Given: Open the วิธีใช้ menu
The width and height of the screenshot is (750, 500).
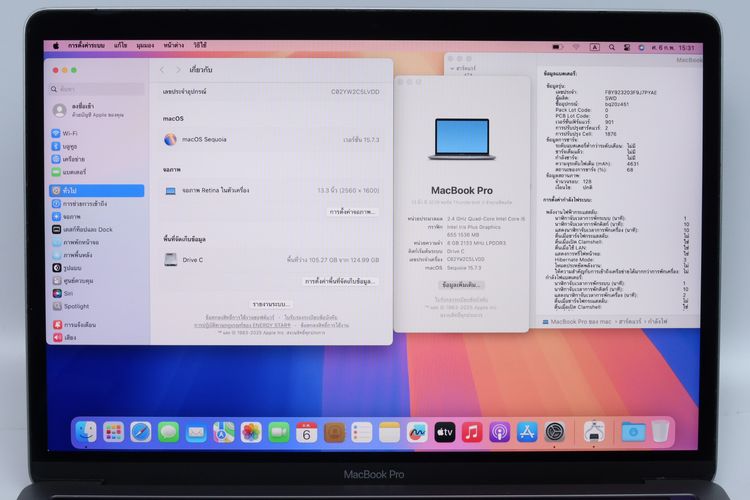Looking at the screenshot, I should pos(200,45).
